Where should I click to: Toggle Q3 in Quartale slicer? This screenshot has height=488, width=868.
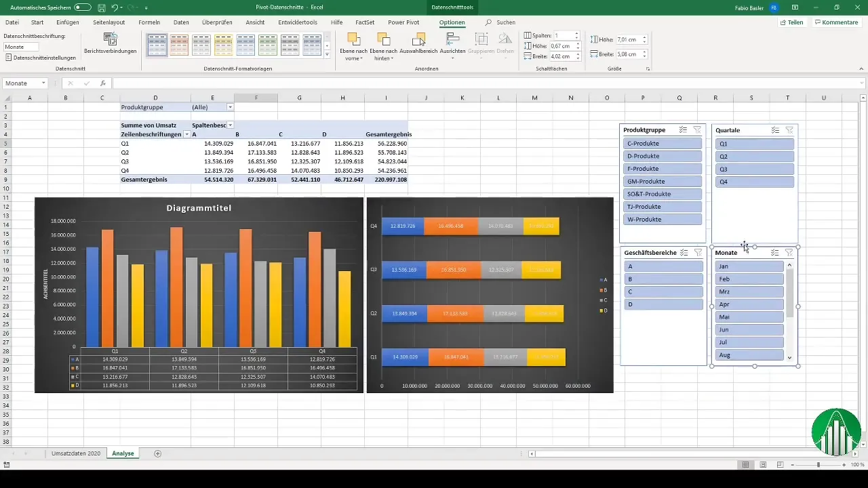click(755, 169)
